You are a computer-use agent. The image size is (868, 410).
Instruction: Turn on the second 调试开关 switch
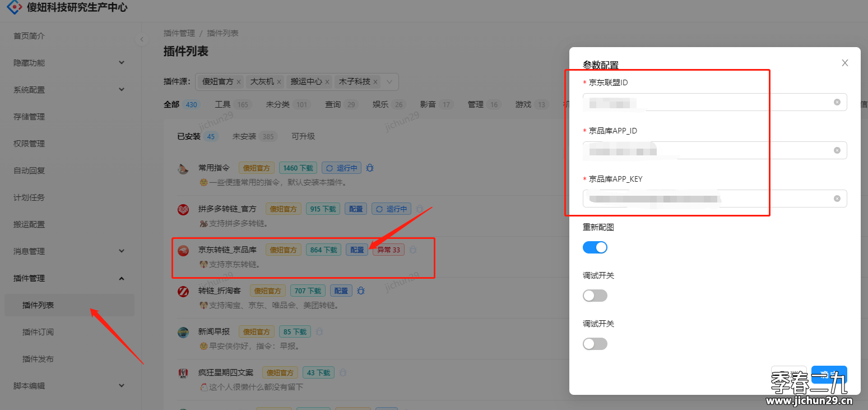(x=595, y=343)
